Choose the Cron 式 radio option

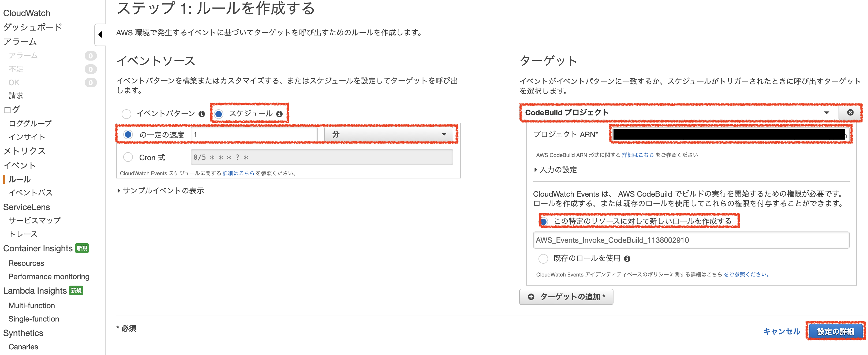tap(128, 157)
